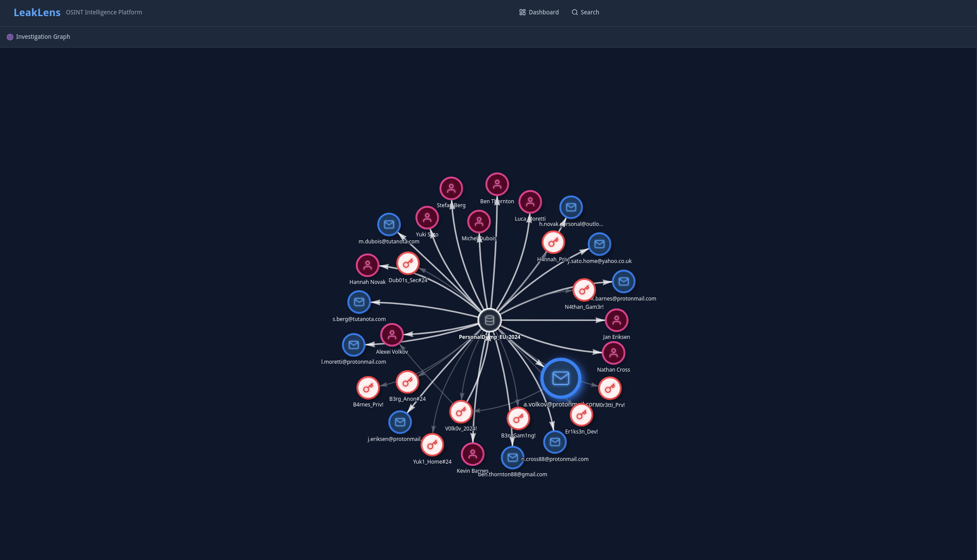This screenshot has width=977, height=560.
Task: Select the Yuki Sato person node
Action: point(427,218)
